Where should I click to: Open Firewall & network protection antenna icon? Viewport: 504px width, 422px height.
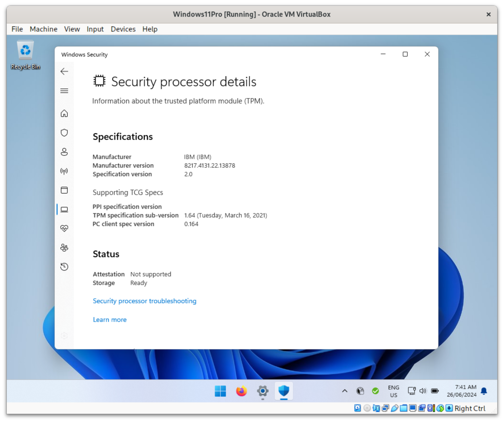[x=64, y=171]
